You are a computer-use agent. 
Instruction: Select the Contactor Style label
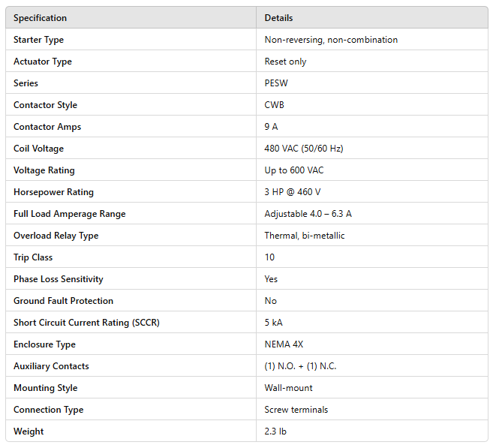(45, 105)
